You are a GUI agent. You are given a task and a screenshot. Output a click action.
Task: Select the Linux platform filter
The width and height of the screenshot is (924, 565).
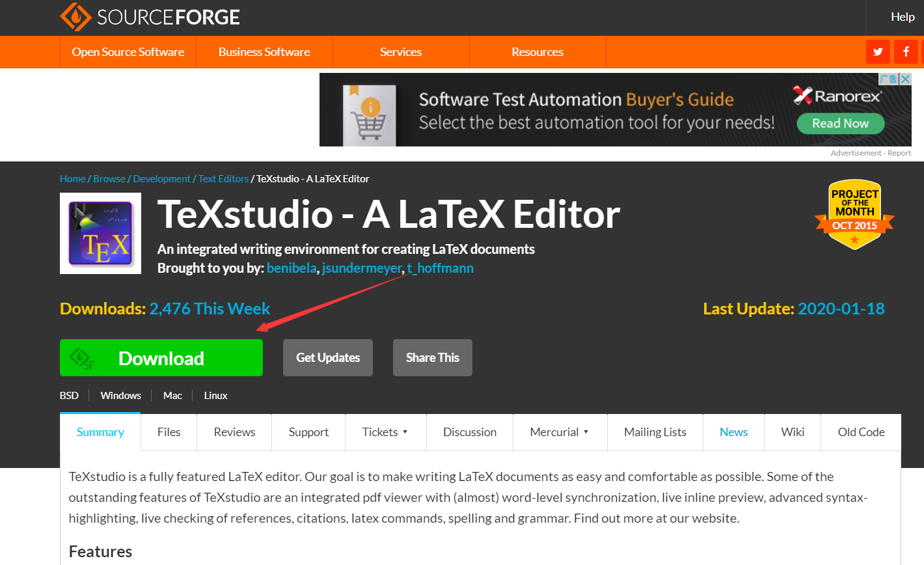[x=215, y=395]
